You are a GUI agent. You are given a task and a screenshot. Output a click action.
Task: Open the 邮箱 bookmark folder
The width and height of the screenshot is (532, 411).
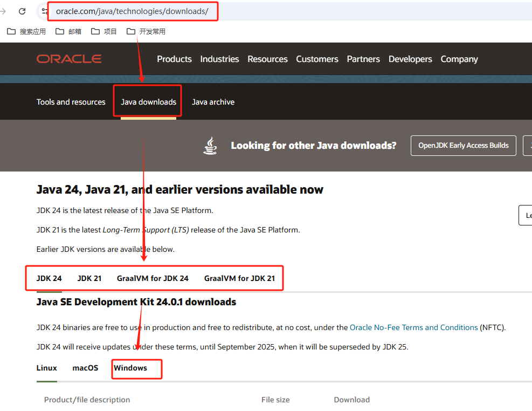click(x=68, y=32)
